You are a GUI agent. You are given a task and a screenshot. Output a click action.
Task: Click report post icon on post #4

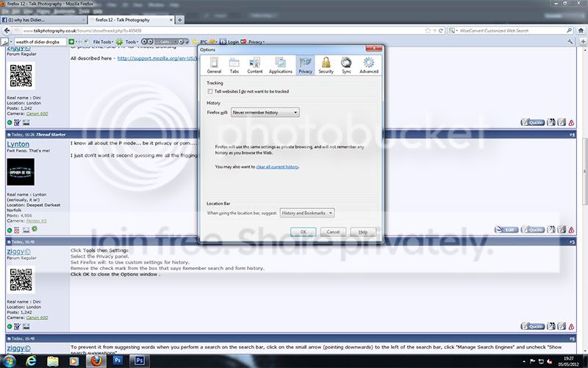coord(571,230)
